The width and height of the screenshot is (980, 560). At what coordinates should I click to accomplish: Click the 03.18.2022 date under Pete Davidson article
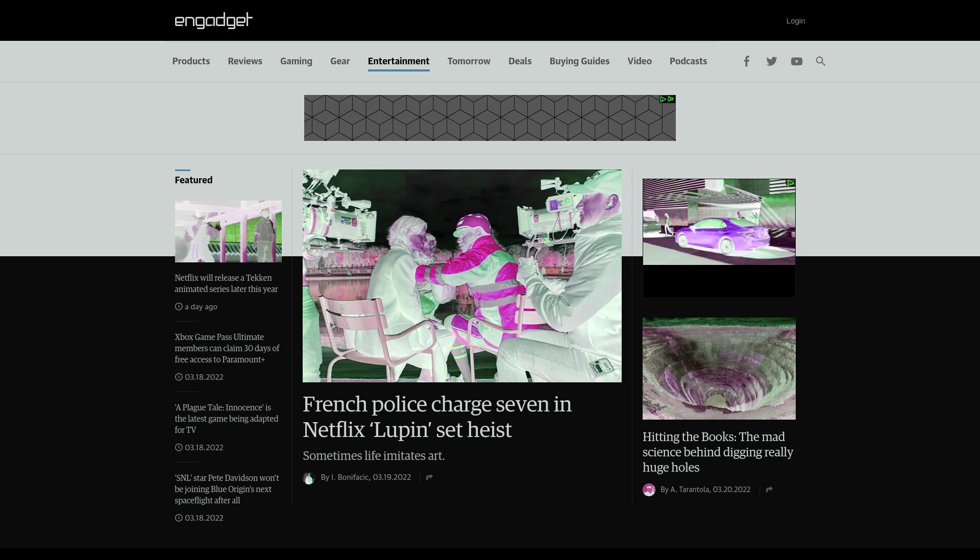click(x=204, y=518)
